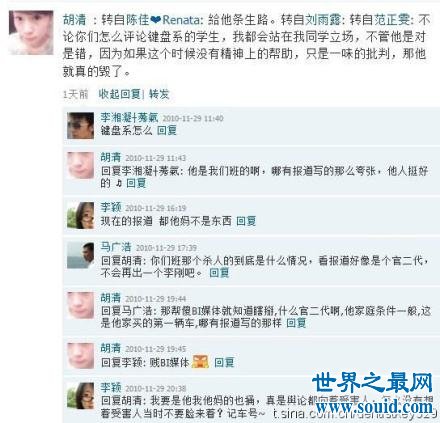Click the 转发 link under the post
Viewport: 440px width, 423px height.
[x=159, y=94]
